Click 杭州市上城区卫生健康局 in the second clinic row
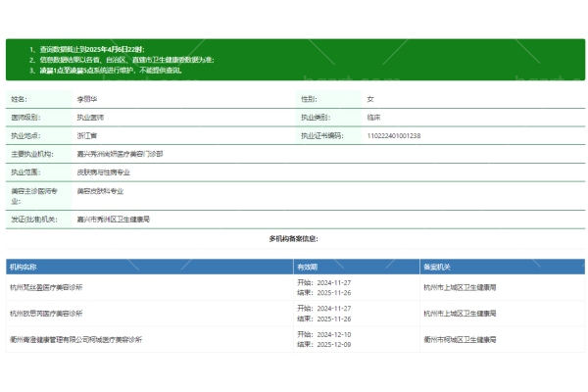The height and width of the screenshot is (392, 588). pyautogui.click(x=460, y=314)
